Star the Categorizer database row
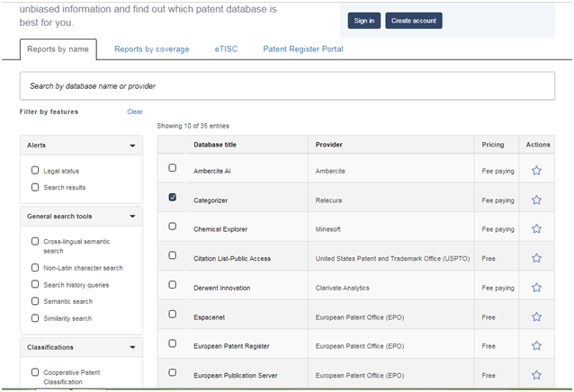The height and width of the screenshot is (392, 574). (x=536, y=200)
